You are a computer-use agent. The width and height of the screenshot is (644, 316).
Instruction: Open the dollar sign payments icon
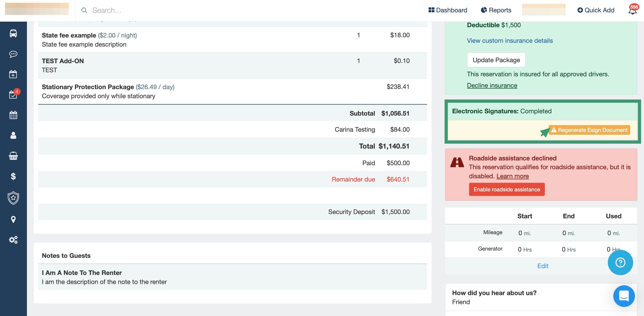point(13,176)
